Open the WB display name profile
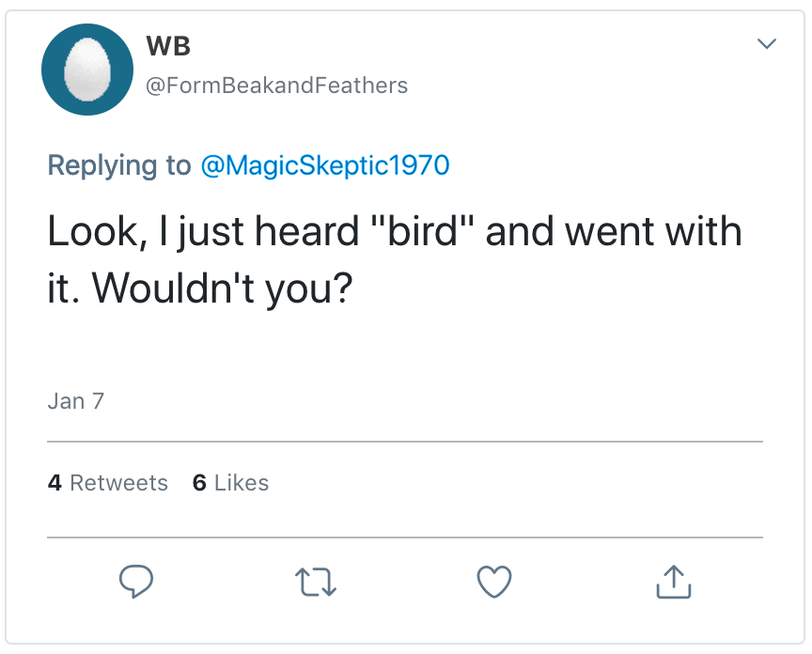Viewport: 812px width, 654px height. (x=169, y=45)
